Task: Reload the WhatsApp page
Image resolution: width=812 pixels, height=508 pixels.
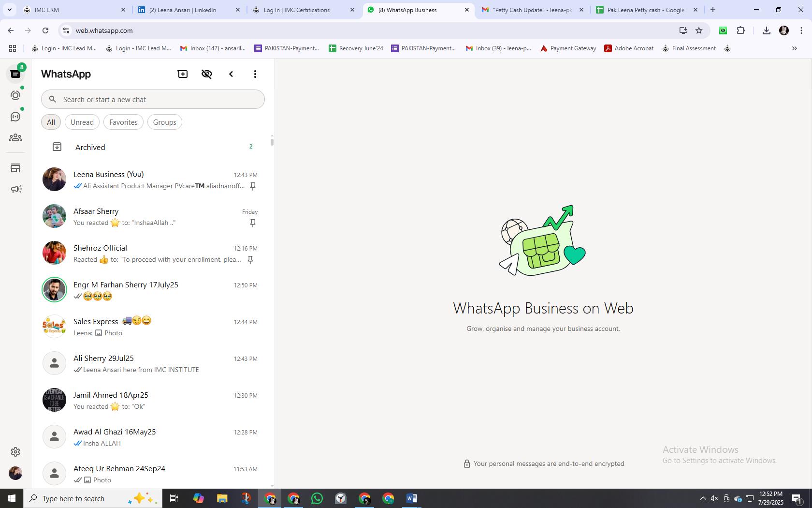Action: point(45,30)
